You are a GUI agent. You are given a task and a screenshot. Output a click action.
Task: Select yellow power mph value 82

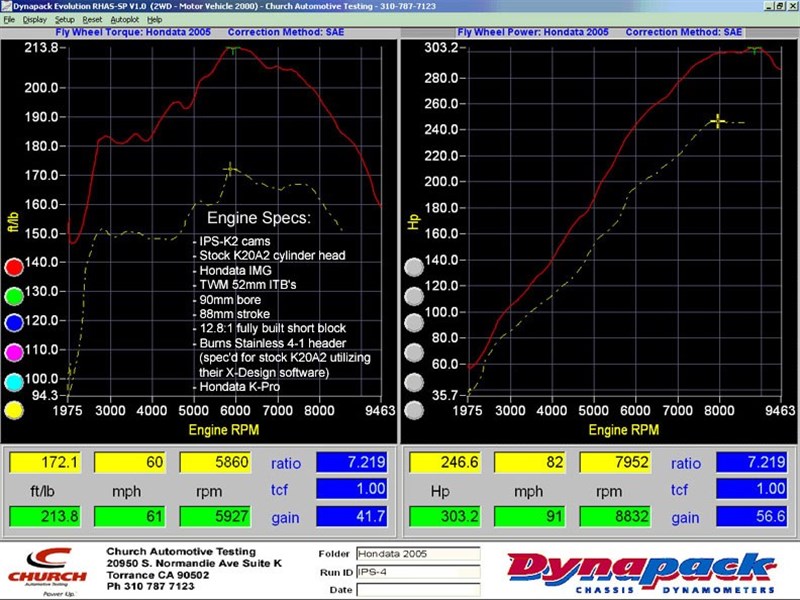tap(530, 462)
